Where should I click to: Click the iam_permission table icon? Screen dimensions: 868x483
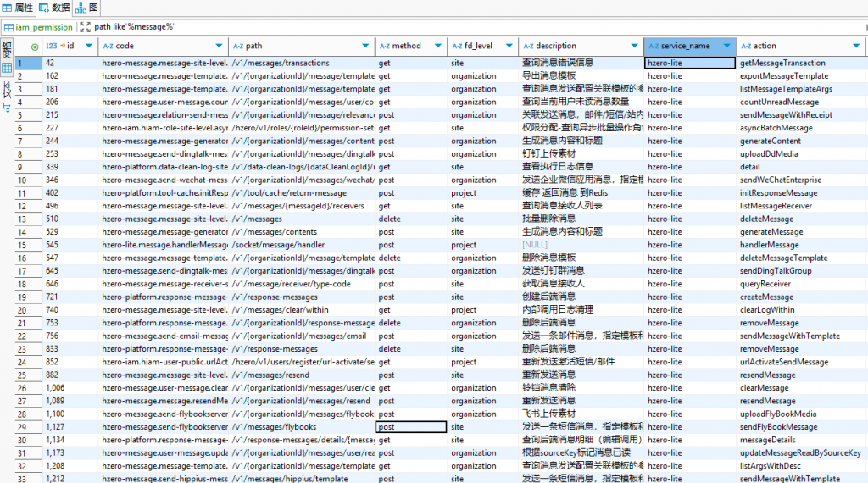point(9,27)
